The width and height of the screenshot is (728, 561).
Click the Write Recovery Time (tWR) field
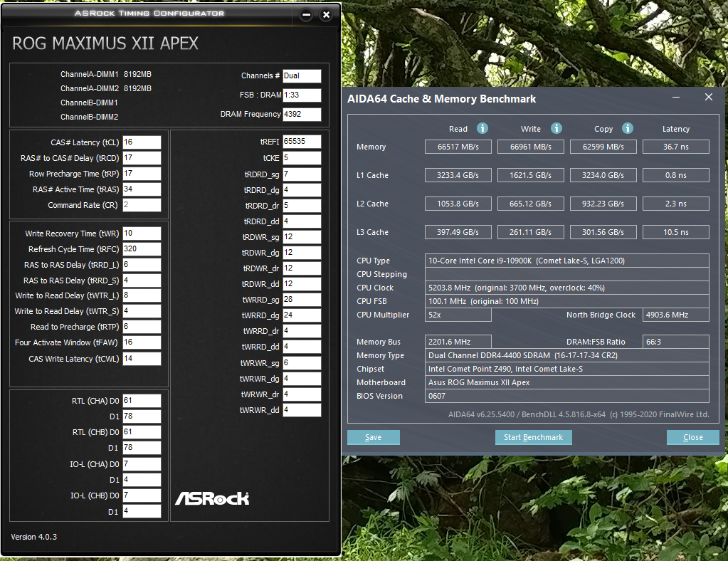click(x=142, y=233)
